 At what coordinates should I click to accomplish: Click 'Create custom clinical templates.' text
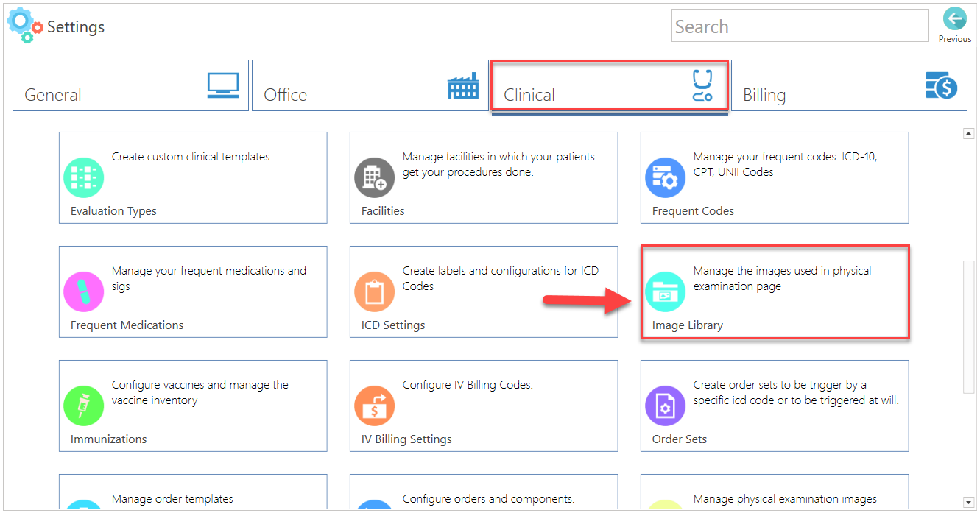click(x=192, y=156)
